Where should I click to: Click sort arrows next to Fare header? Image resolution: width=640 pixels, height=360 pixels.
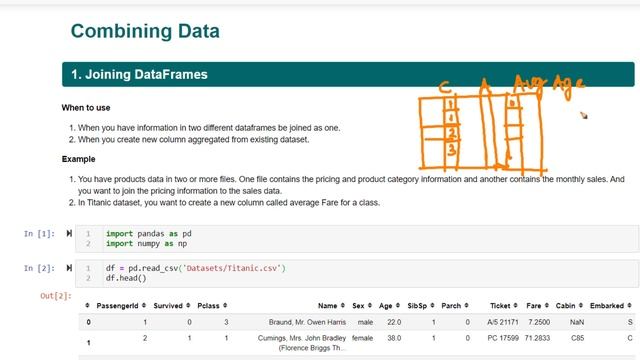547,305
